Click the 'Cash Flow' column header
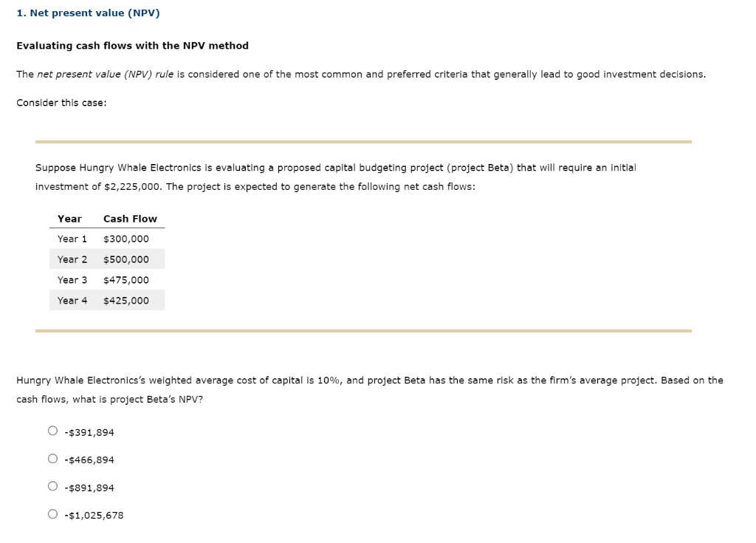756x543 pixels. (131, 218)
